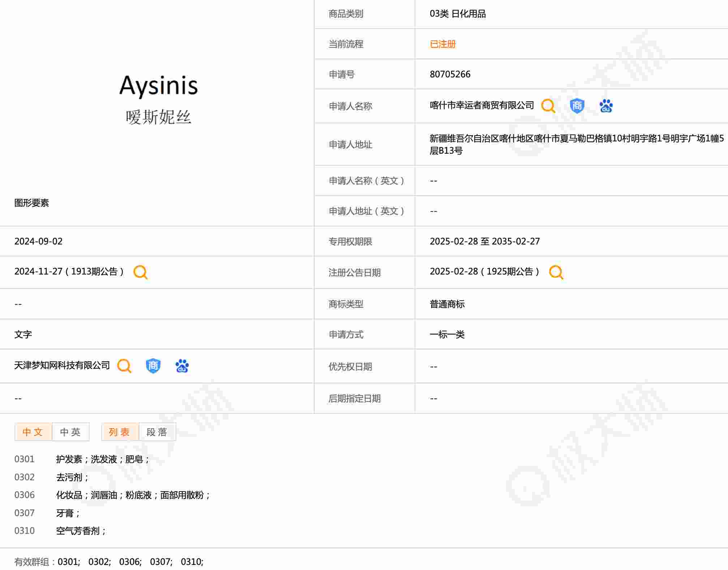Click search icon next to 1913期公告
Viewport: 728px width, 570px height.
point(140,272)
